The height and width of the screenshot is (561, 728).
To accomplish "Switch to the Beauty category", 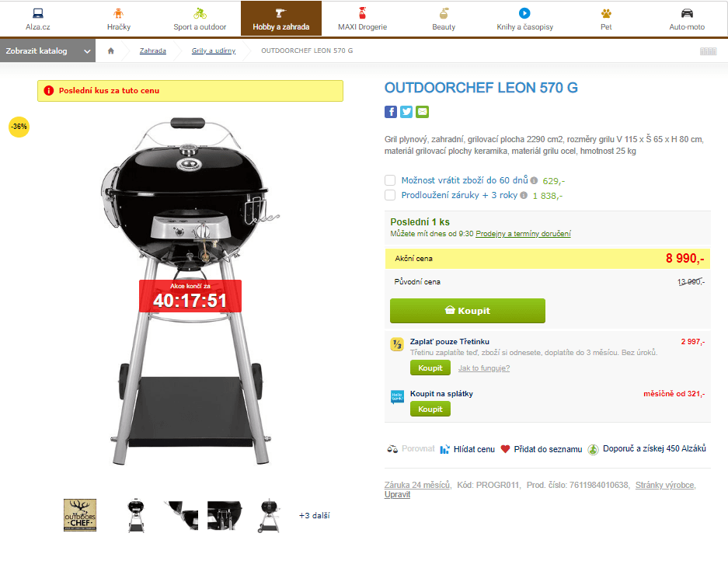I will pos(443,12).
